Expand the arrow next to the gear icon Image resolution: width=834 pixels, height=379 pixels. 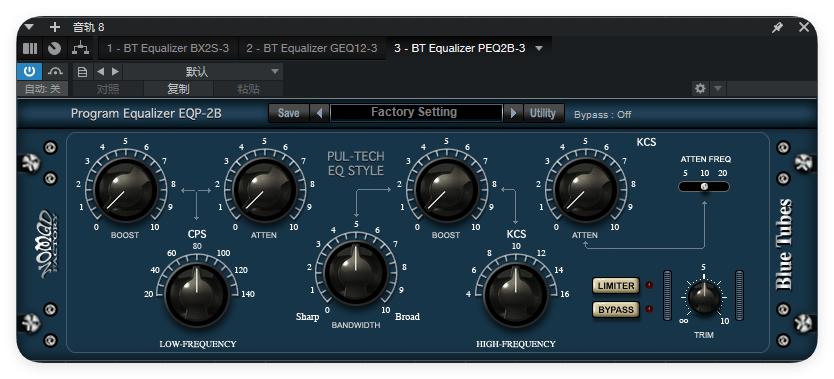[x=718, y=89]
